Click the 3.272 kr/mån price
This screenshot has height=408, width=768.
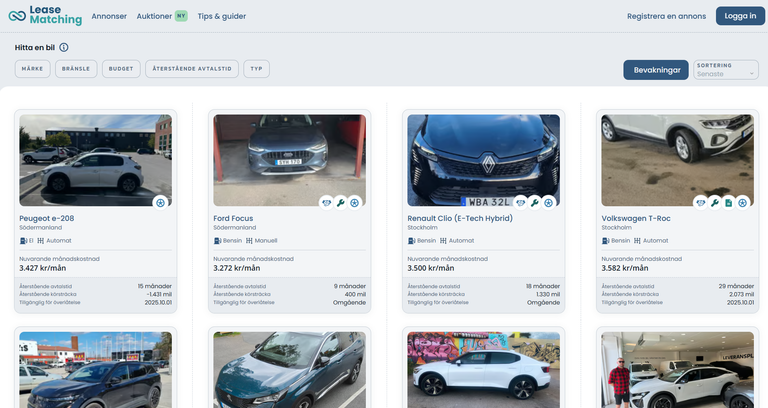[x=237, y=268]
